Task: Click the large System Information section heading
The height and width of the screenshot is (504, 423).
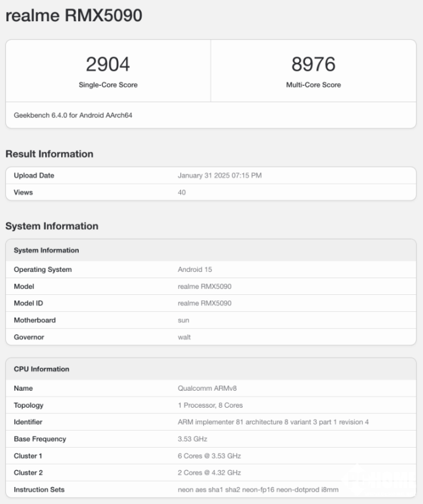Action: click(x=52, y=226)
